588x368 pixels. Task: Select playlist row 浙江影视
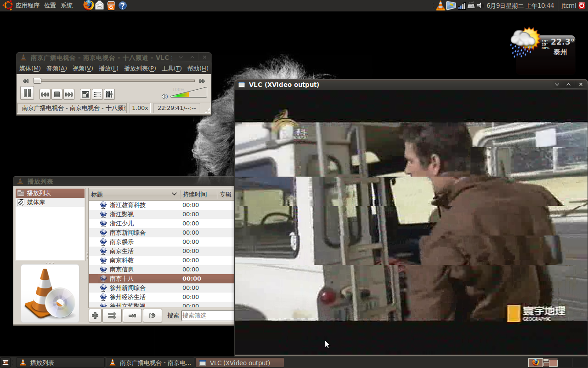click(x=161, y=214)
